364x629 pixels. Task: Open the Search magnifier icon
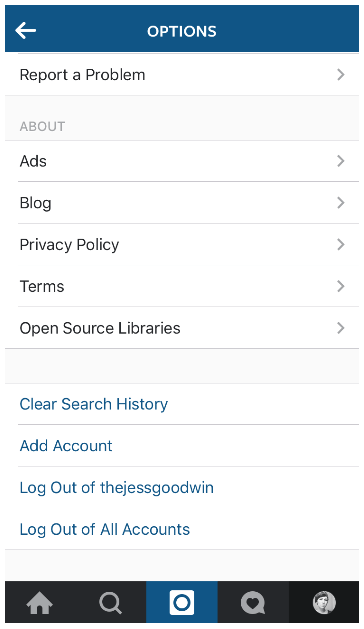click(x=110, y=603)
